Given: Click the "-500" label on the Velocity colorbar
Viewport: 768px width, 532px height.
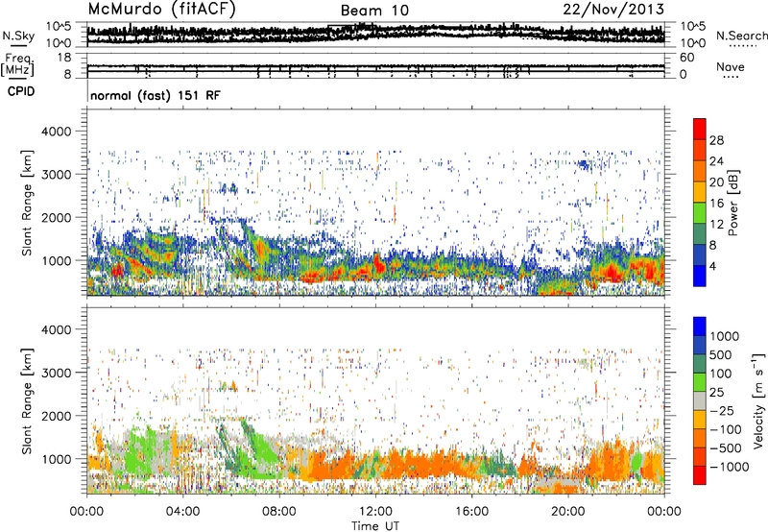Looking at the screenshot, I should (728, 448).
